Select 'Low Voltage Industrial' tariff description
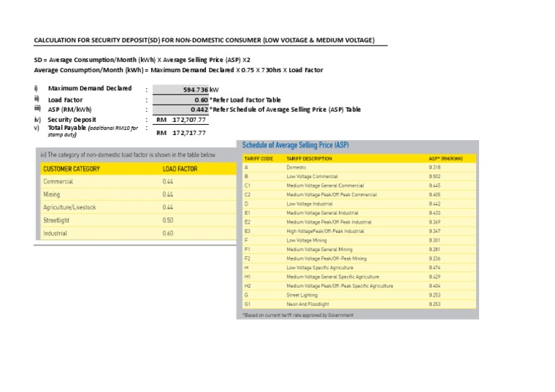555x392 pixels. pos(309,204)
